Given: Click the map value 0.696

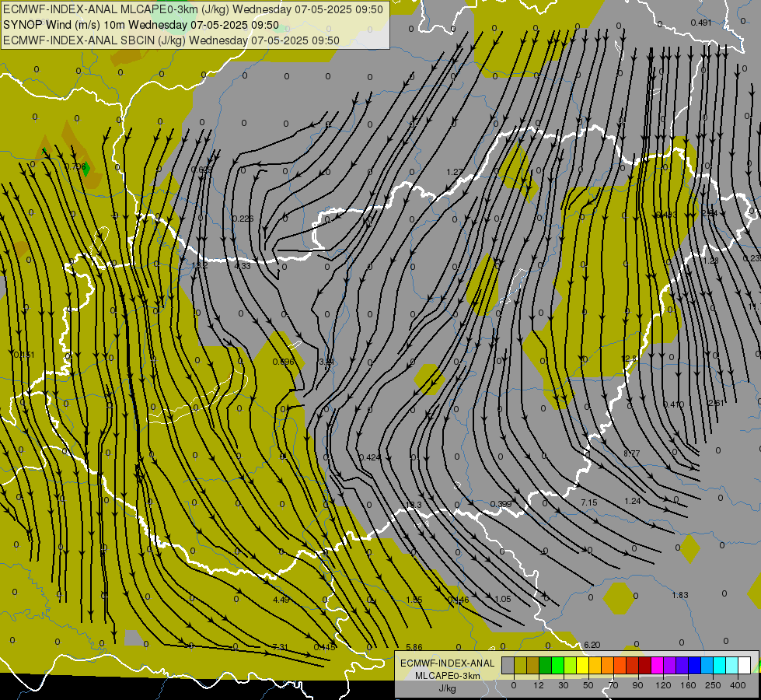Looking at the screenshot, I should coord(284,362).
